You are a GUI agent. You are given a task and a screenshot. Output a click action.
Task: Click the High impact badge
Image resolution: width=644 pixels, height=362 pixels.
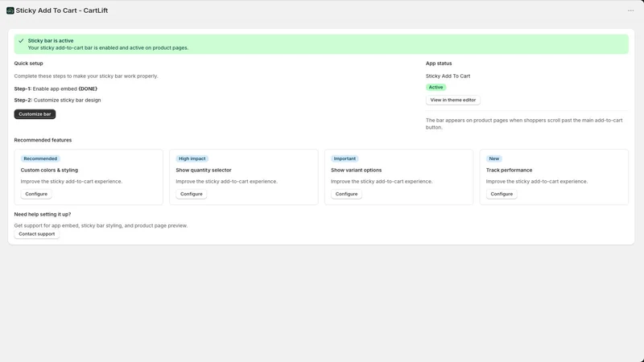[x=192, y=158]
